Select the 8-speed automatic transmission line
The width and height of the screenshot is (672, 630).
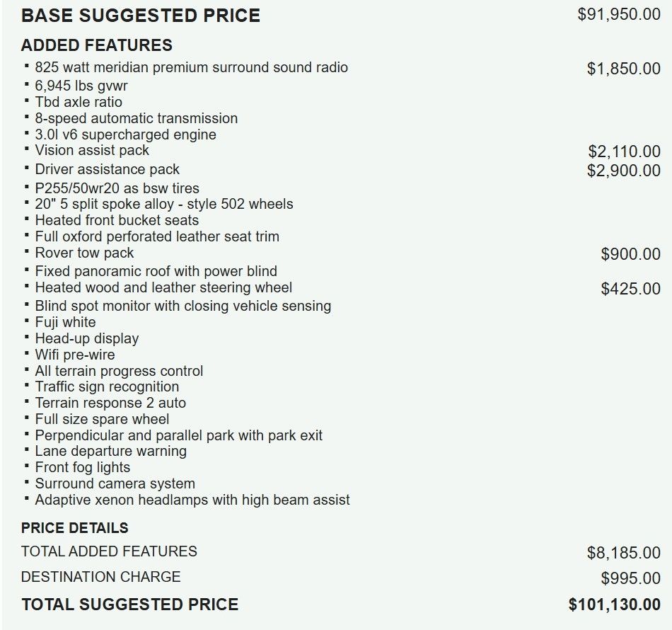click(136, 118)
